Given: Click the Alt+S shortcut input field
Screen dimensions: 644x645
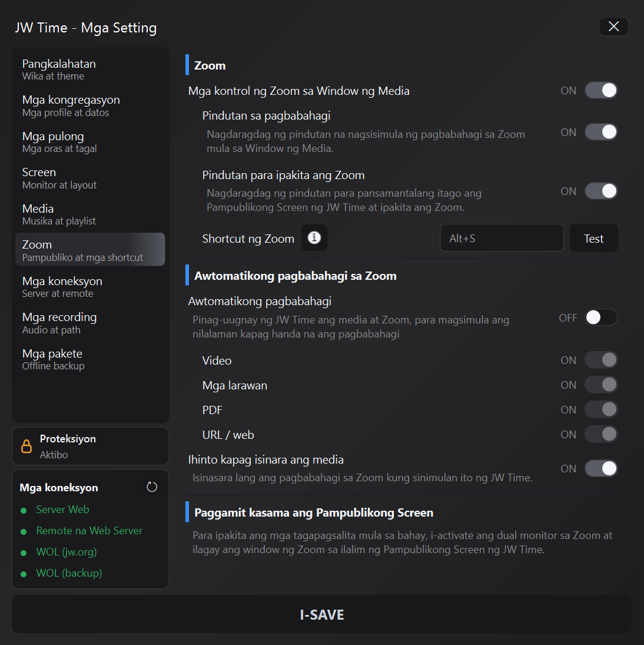Looking at the screenshot, I should pyautogui.click(x=502, y=238).
